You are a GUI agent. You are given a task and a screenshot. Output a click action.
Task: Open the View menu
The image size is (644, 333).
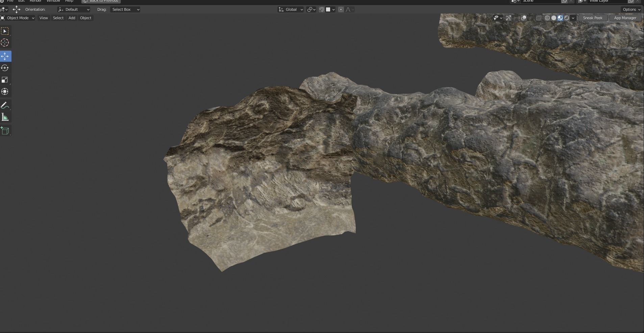tap(44, 18)
